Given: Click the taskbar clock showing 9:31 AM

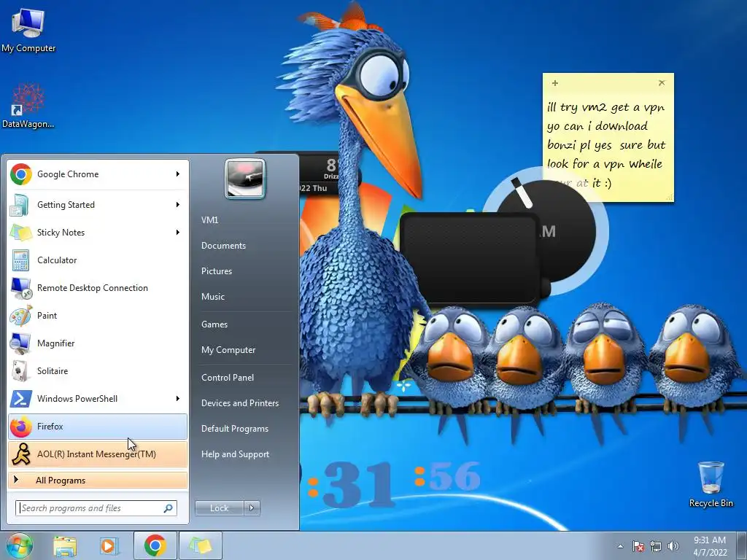Looking at the screenshot, I should pos(710,546).
